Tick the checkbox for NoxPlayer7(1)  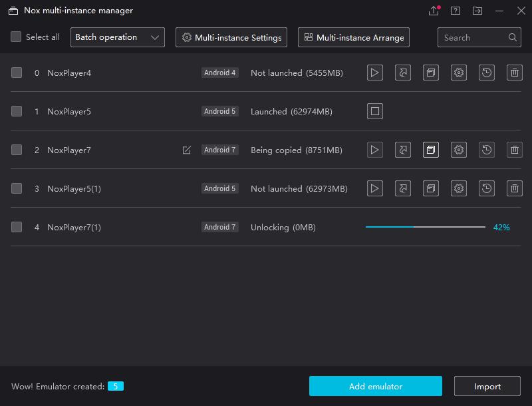(17, 227)
